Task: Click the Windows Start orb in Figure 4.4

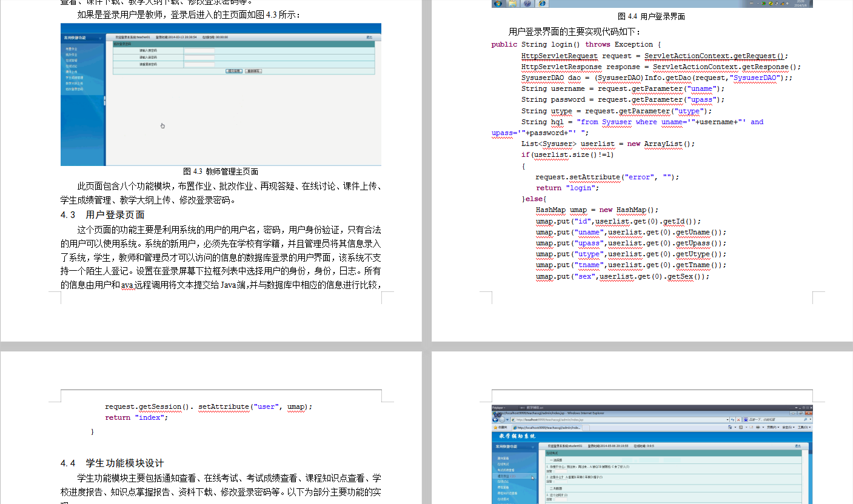Action: pos(498,4)
